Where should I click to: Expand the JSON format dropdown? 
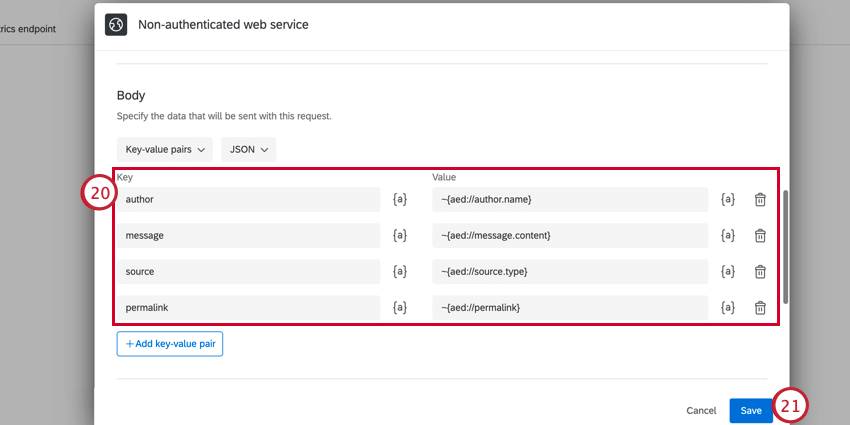249,150
